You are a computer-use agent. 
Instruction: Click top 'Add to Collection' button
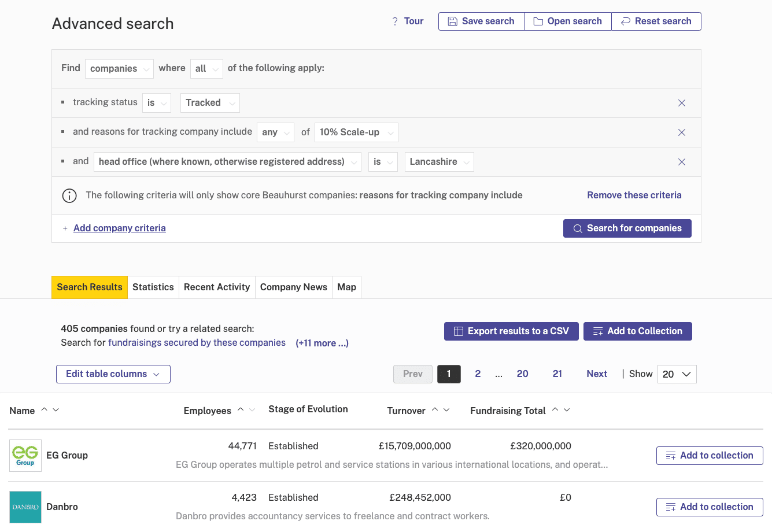pyautogui.click(x=638, y=331)
